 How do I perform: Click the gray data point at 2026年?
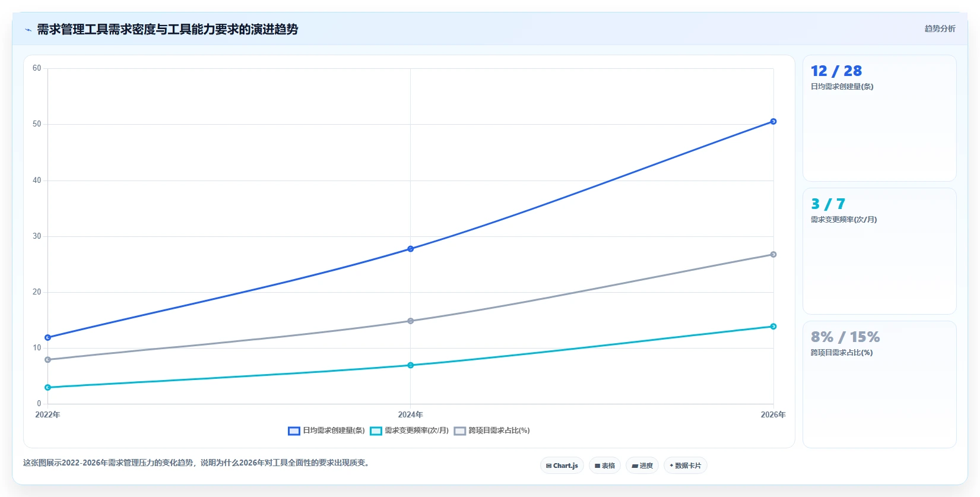coord(773,255)
